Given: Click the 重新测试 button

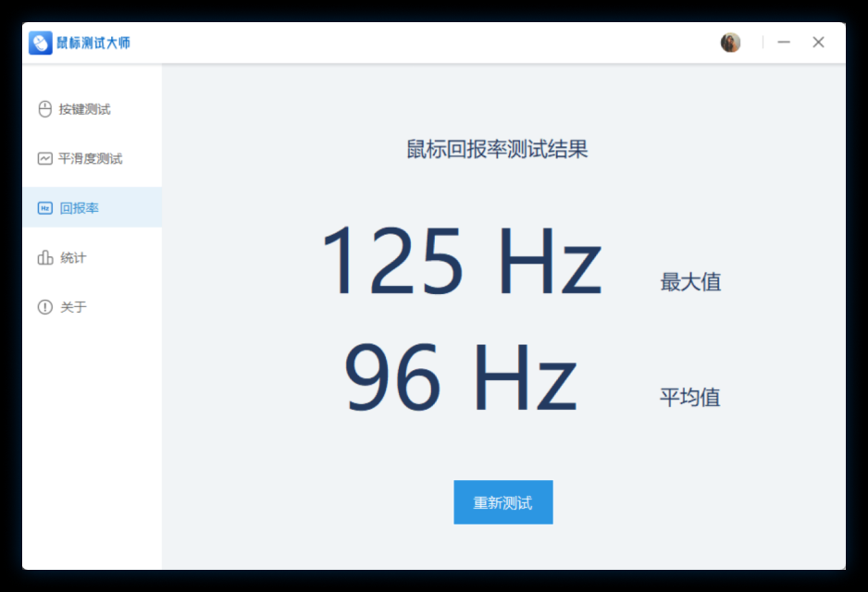Looking at the screenshot, I should 503,502.
